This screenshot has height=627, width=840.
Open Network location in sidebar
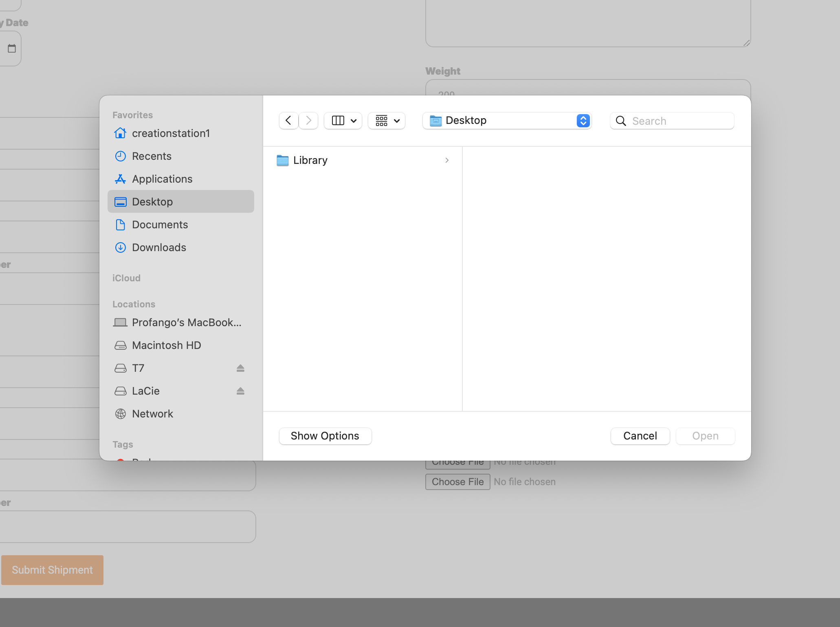[x=152, y=414]
